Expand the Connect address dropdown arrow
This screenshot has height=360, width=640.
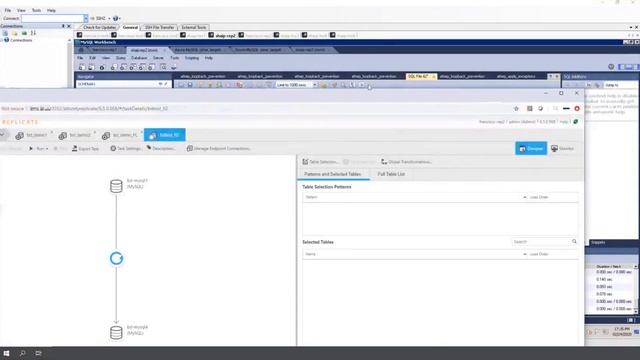pos(86,18)
